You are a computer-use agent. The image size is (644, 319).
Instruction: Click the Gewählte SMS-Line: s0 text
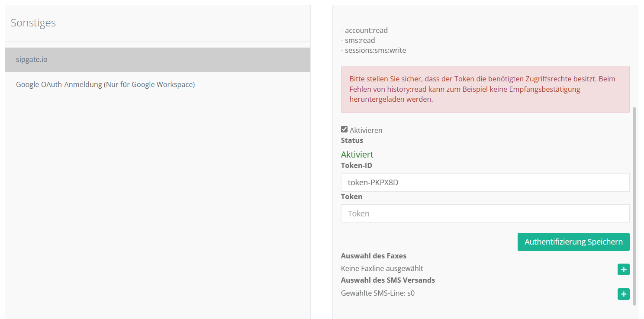[377, 293]
